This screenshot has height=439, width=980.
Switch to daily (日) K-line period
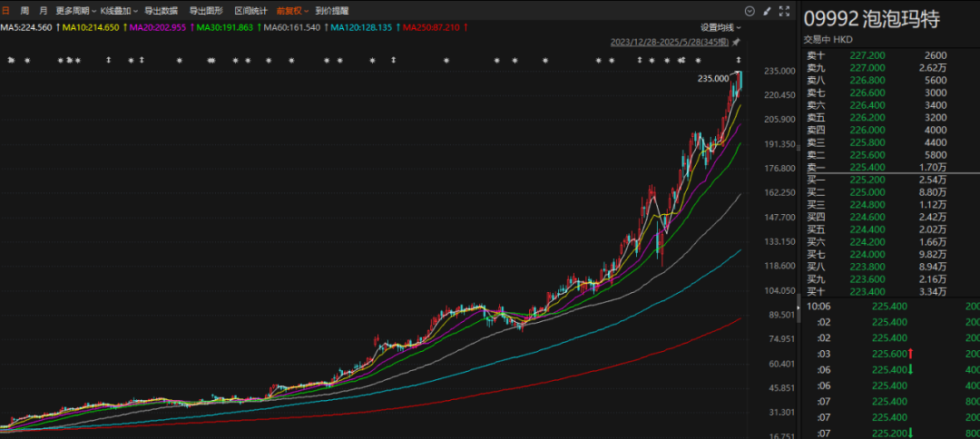(6, 11)
